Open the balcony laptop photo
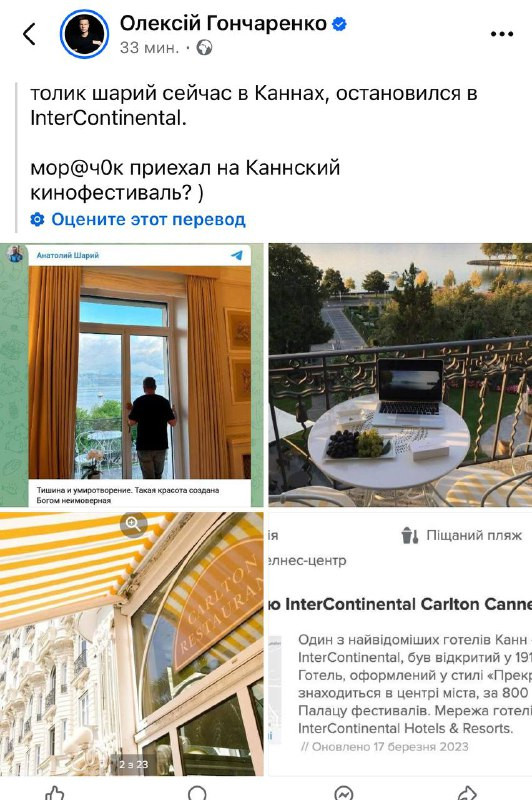Screen dimensions: 532x800 [x=400, y=375]
